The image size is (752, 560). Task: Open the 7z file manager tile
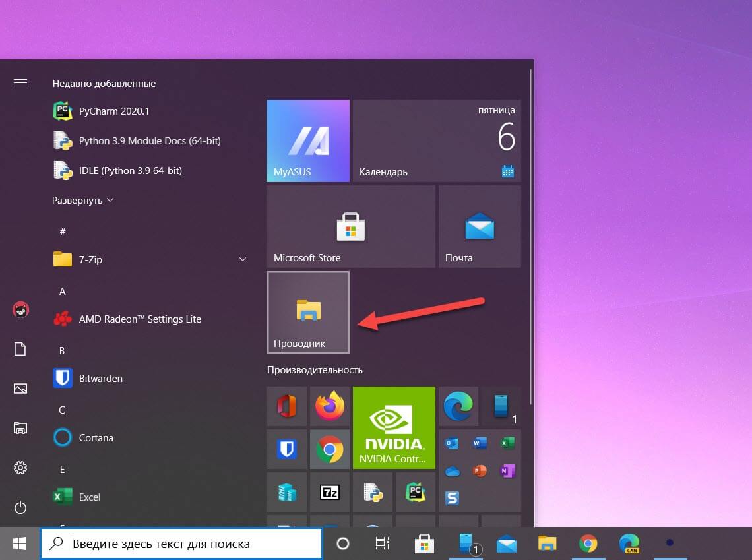tap(329, 492)
